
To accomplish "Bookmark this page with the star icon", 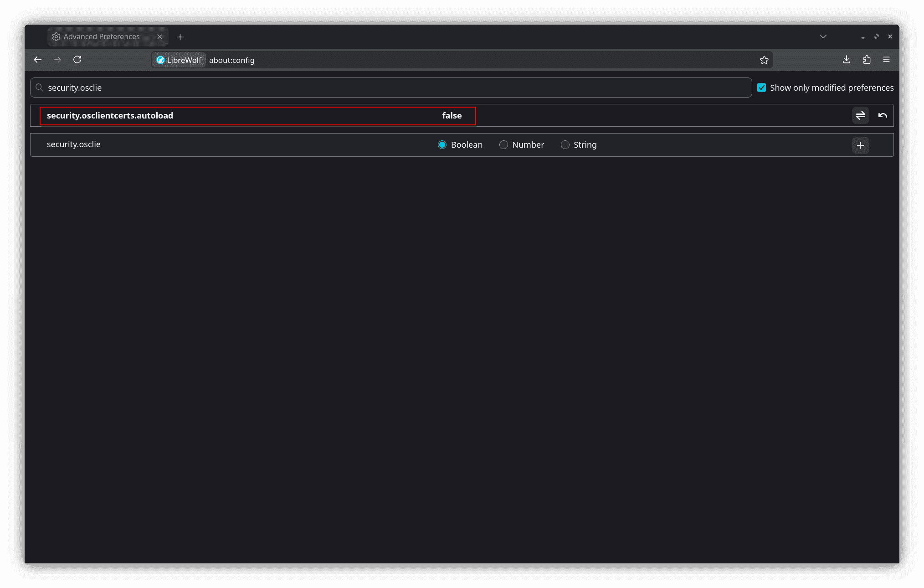I will (764, 60).
